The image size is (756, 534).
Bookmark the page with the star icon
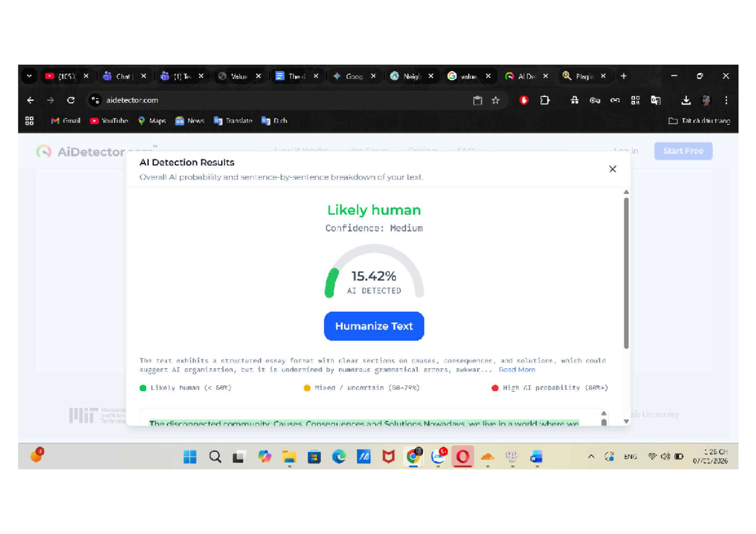495,100
